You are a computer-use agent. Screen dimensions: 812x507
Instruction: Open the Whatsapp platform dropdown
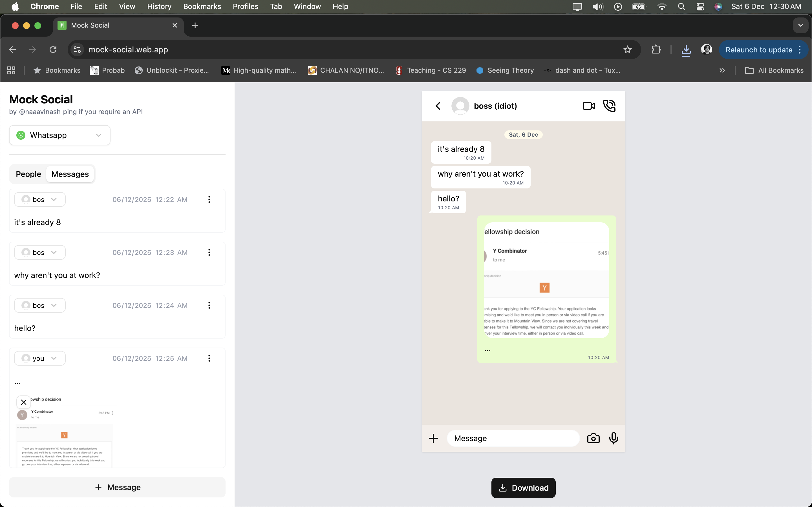click(59, 135)
